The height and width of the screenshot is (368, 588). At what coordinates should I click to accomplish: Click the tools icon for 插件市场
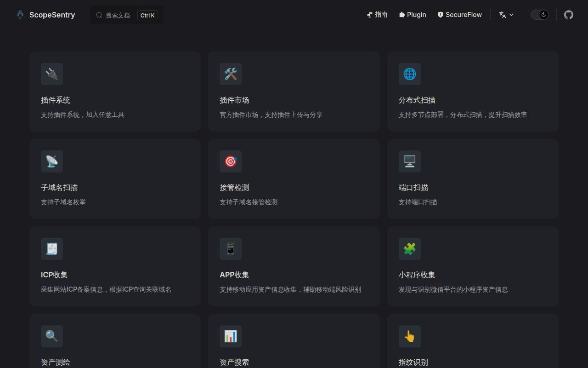point(231,74)
